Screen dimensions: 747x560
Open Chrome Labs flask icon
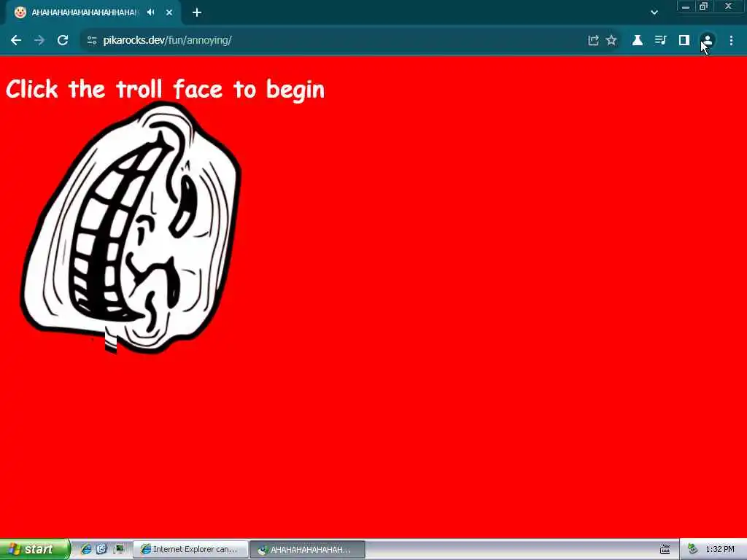[x=637, y=41]
